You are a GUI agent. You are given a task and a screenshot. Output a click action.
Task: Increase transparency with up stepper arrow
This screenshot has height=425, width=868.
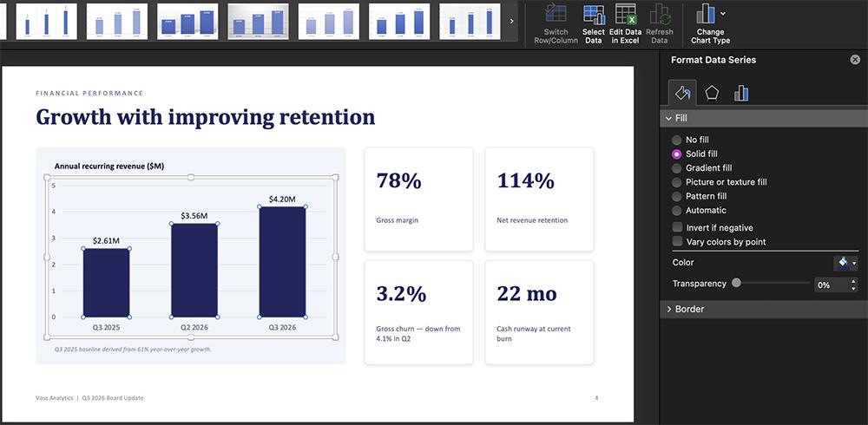tap(853, 281)
